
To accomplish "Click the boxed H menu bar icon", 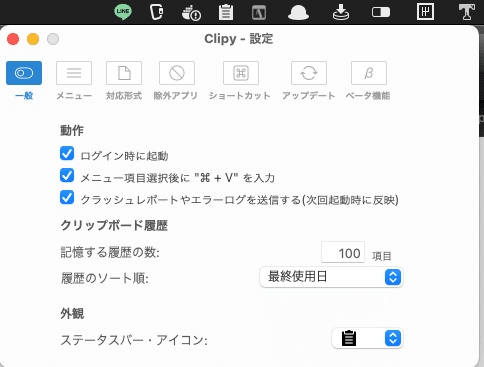I will (425, 12).
